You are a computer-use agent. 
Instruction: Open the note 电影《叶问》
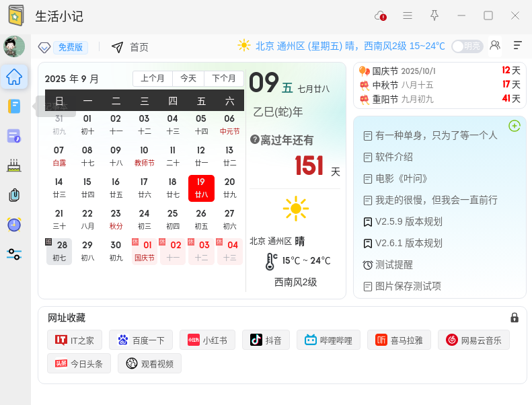pyautogui.click(x=401, y=179)
